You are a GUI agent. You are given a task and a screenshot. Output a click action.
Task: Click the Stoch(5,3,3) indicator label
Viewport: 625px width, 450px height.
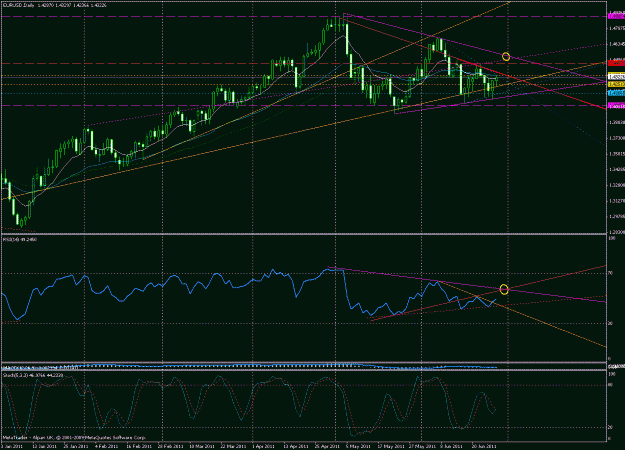(33, 375)
